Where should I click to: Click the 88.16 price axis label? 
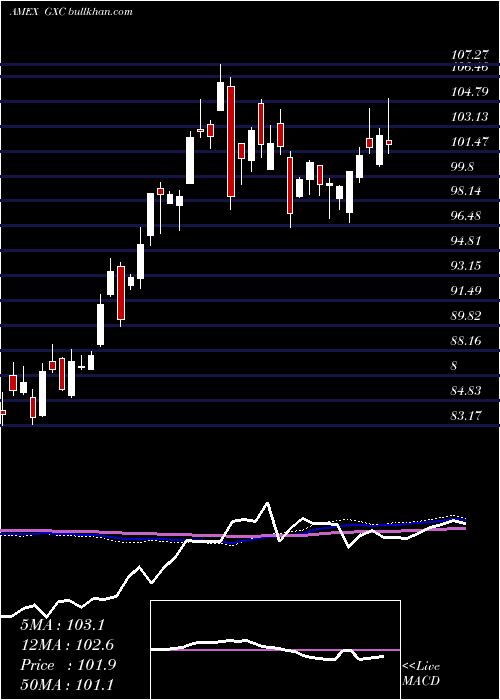[x=466, y=341]
